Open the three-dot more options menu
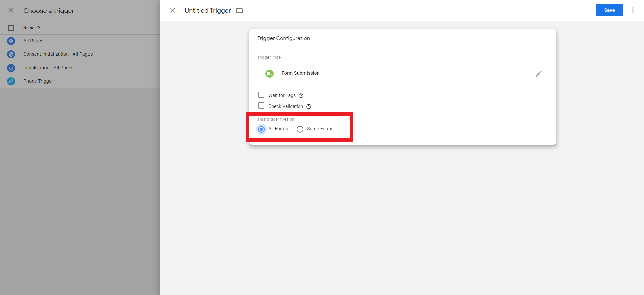Viewport: 644px width, 295px height. click(x=633, y=10)
